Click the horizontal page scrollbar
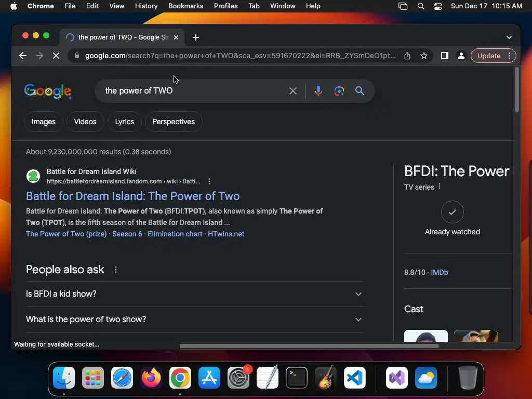Screen dimensions: 532x399 (x=309, y=346)
